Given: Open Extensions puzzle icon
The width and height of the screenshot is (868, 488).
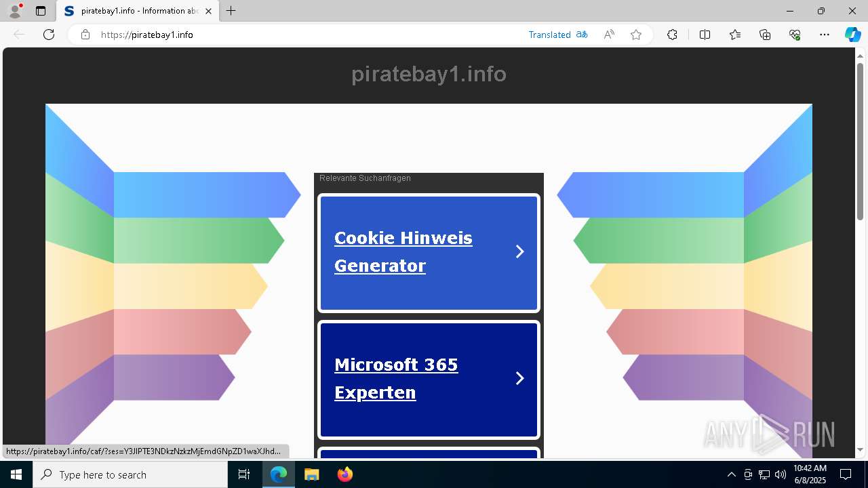Looking at the screenshot, I should pos(672,35).
